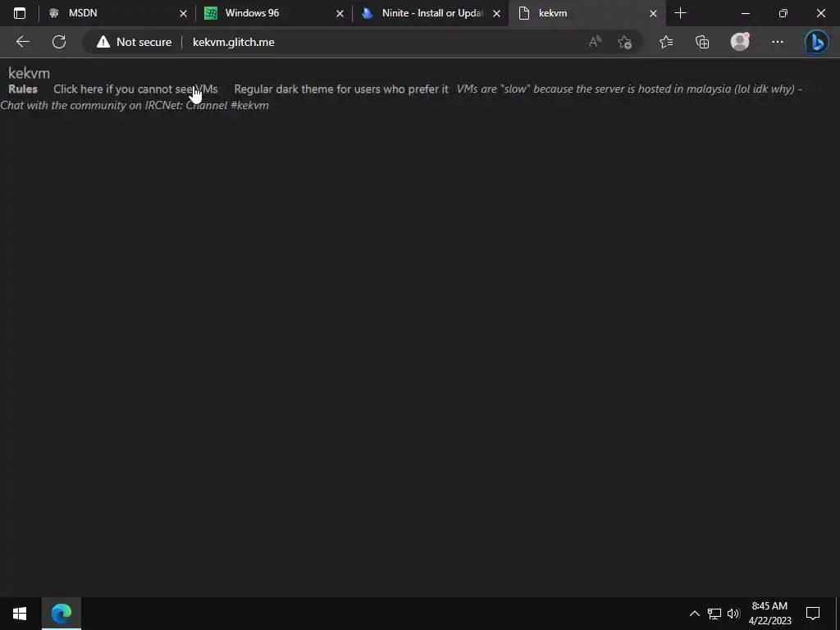Image resolution: width=840 pixels, height=630 pixels.
Task: Go back using the back arrow
Action: 22,42
